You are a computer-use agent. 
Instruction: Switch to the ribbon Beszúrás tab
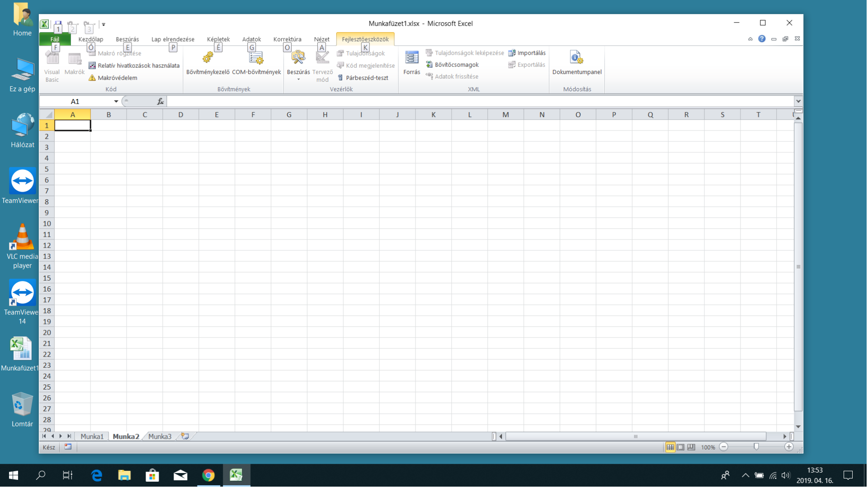click(x=127, y=39)
